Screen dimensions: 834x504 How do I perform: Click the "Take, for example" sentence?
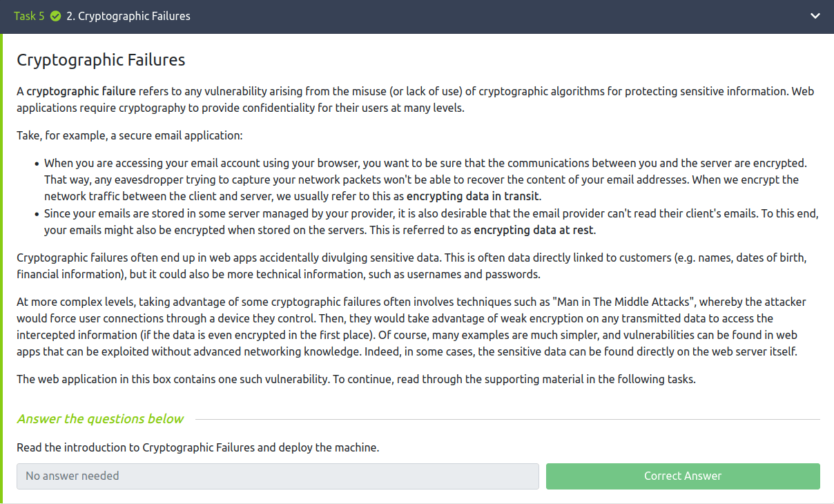click(x=130, y=135)
